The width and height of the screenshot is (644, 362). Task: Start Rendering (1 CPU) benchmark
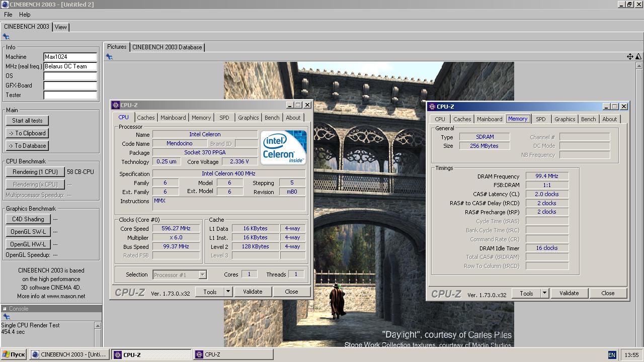(x=35, y=172)
